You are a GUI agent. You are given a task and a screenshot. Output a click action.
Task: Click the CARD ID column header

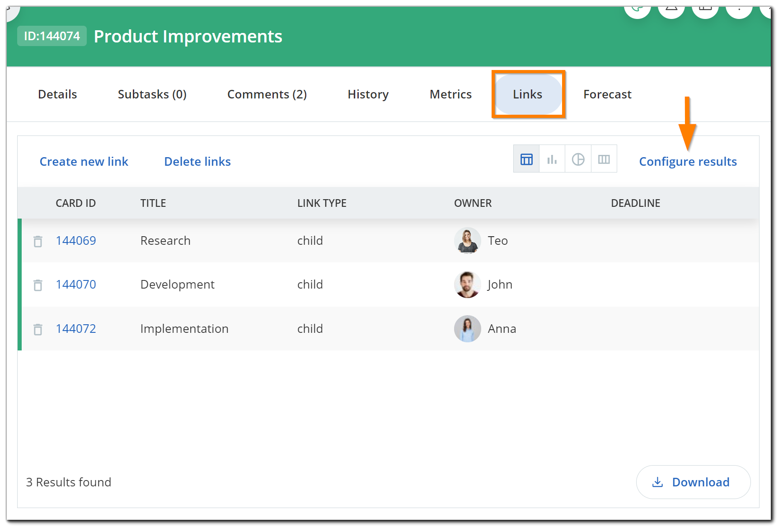pos(76,203)
